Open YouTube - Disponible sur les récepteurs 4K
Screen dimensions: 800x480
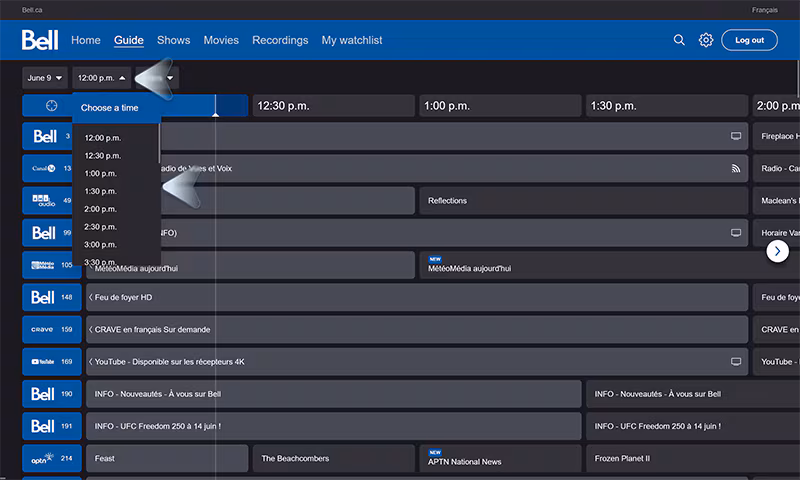[x=417, y=361]
